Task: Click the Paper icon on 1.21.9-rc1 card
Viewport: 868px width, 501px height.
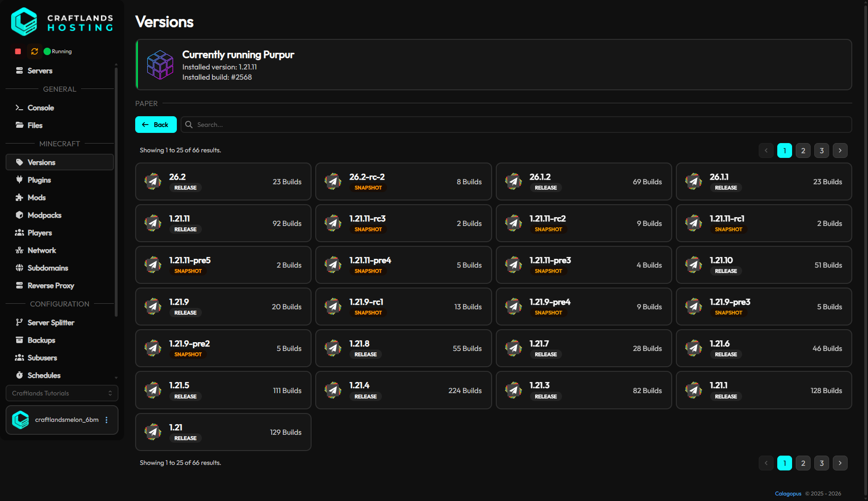Action: pyautogui.click(x=333, y=307)
